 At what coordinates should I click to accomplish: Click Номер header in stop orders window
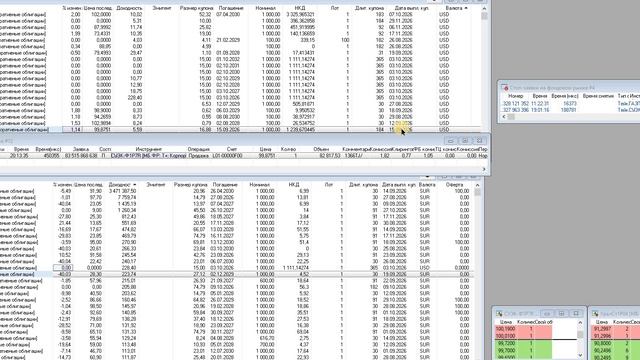coord(516,96)
